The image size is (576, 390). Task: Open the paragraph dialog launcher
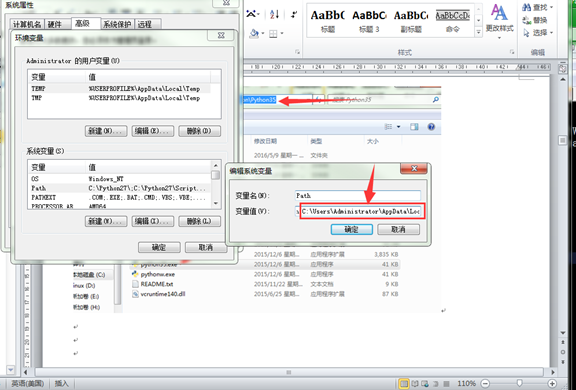point(297,53)
